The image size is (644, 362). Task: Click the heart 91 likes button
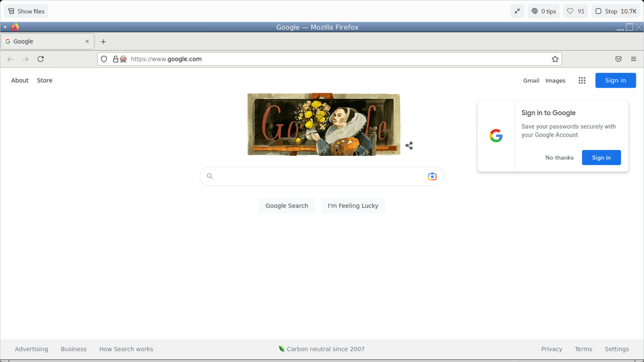pos(575,11)
